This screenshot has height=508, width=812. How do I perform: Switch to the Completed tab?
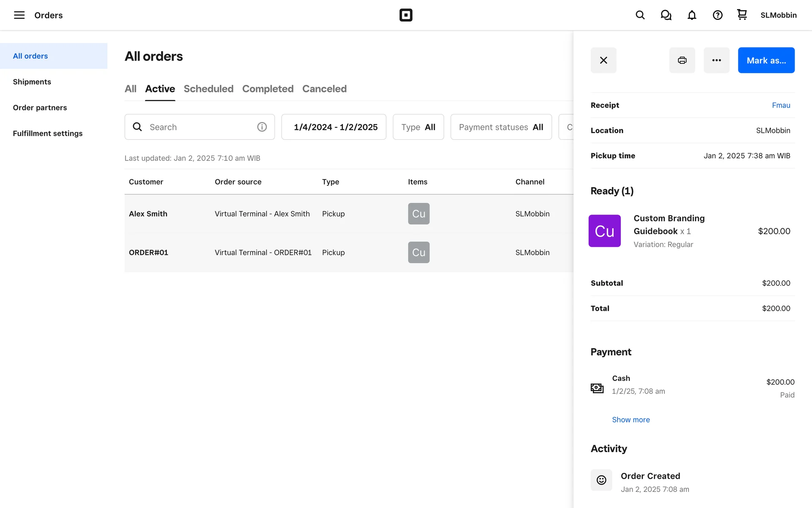[268, 89]
